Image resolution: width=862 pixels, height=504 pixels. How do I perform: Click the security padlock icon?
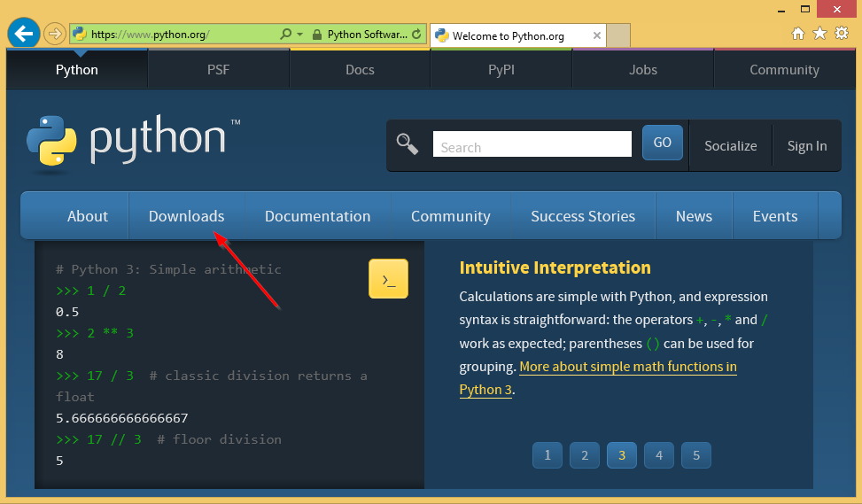pos(316,35)
